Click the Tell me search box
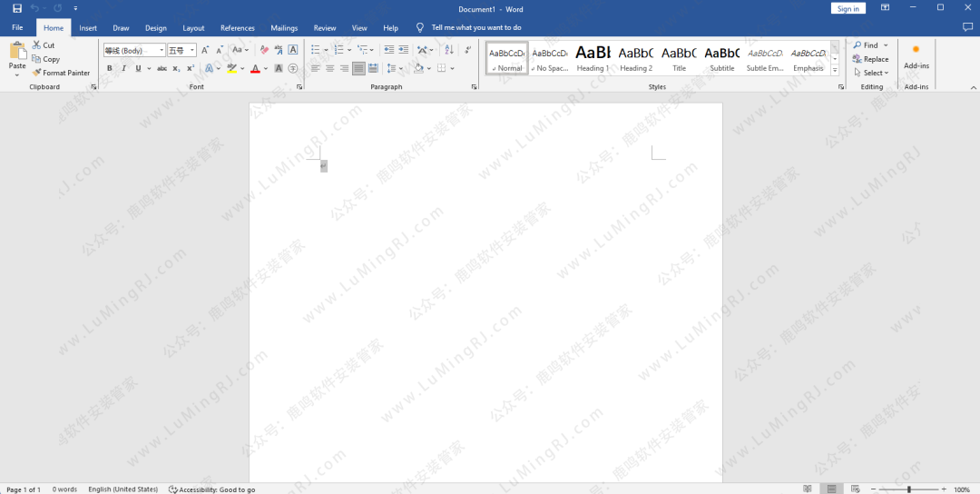The height and width of the screenshot is (494, 980). (475, 28)
